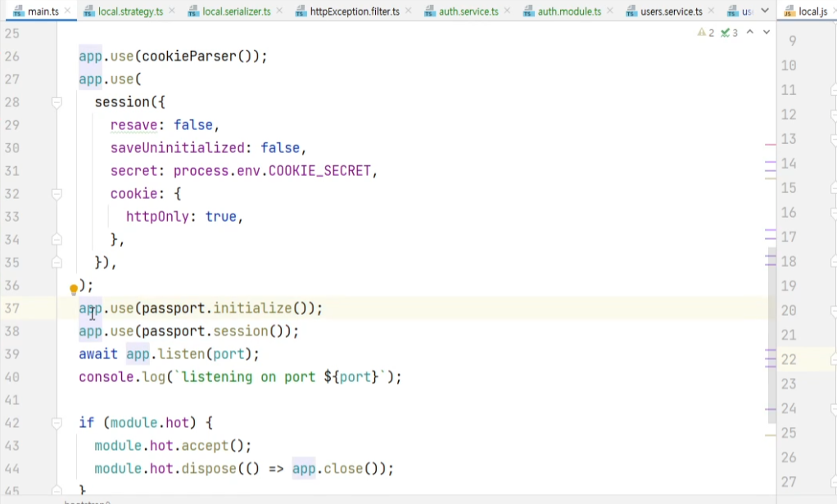The image size is (837, 504).
Task: Open the local.serializer.ts tab
Action: tap(237, 11)
